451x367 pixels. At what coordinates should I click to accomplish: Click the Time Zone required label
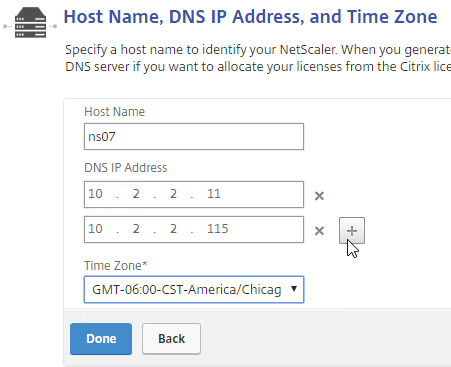[x=116, y=266]
